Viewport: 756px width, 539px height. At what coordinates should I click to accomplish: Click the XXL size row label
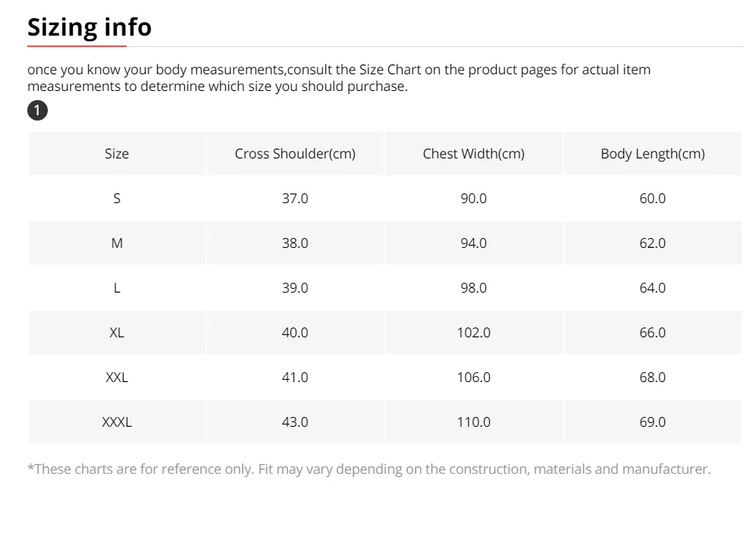point(117,378)
